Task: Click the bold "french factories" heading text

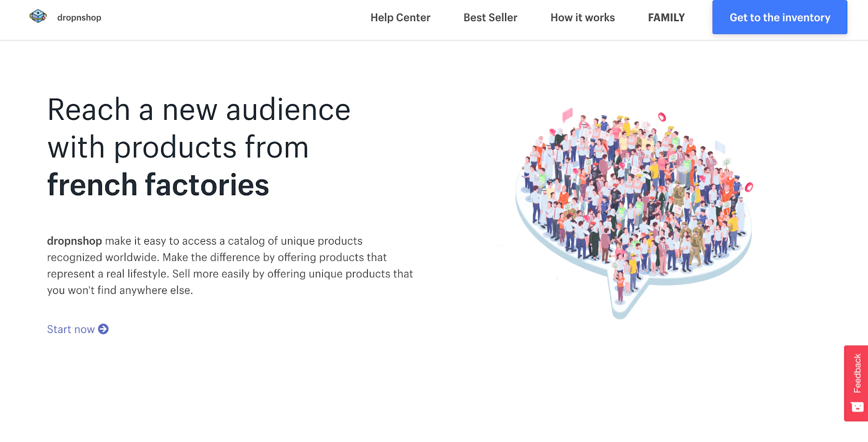Action: point(158,185)
